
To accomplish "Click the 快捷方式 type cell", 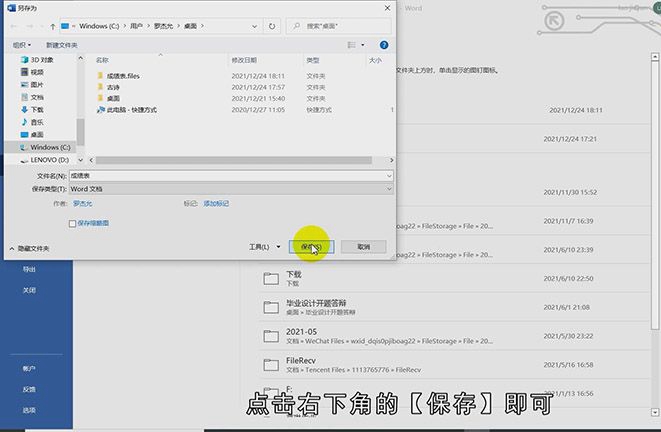I will coord(319,110).
